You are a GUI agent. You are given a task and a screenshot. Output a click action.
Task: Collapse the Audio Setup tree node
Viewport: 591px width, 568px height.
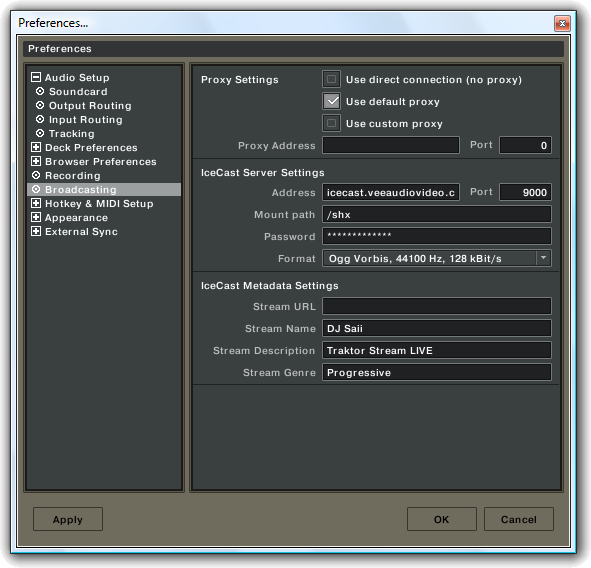click(36, 77)
